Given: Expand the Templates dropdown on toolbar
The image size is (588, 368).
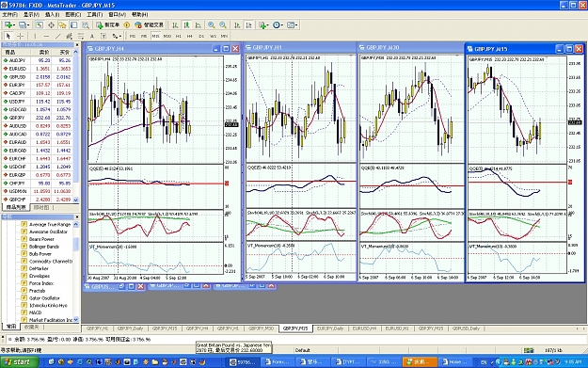Looking at the screenshot, I should tap(293, 25).
